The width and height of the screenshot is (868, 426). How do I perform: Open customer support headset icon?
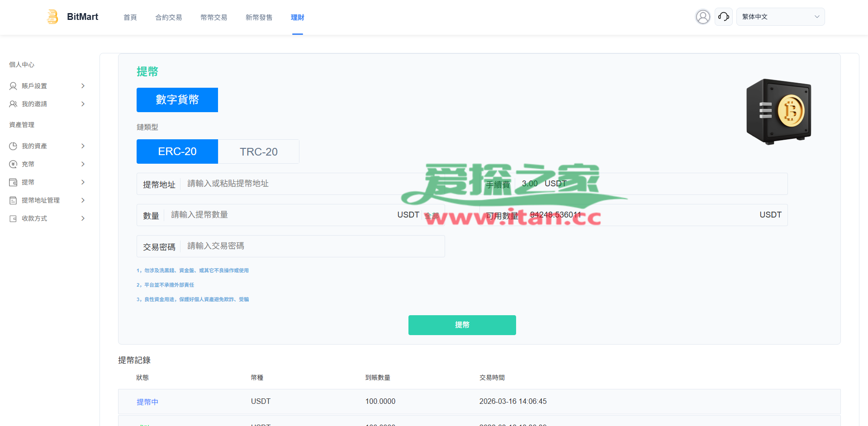pyautogui.click(x=723, y=17)
